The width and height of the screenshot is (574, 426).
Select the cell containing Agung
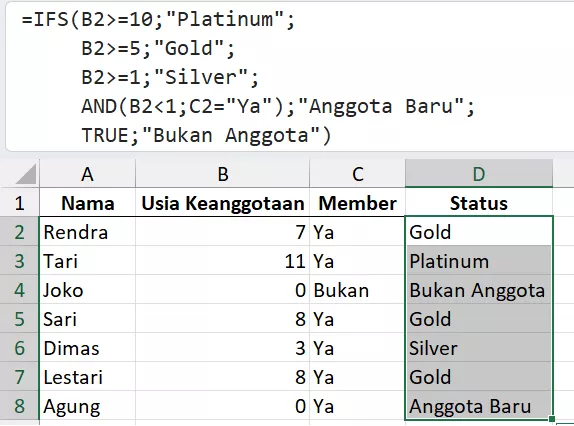(x=87, y=406)
